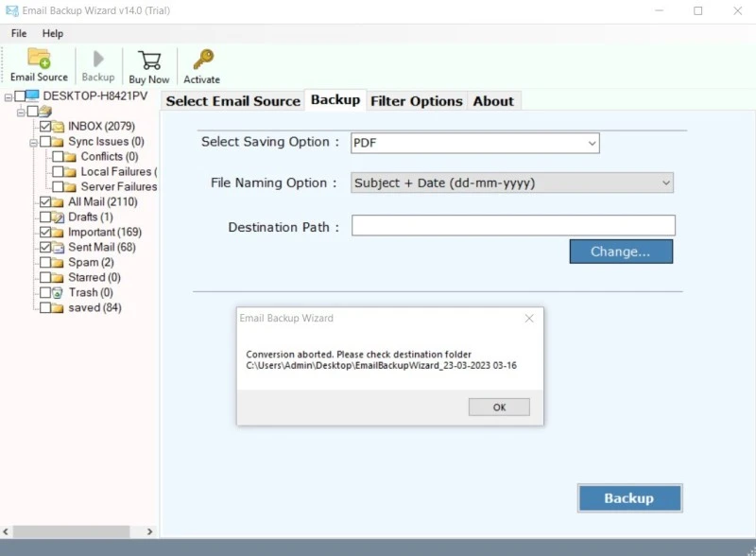Uncheck the Important (169) checkbox

(45, 233)
